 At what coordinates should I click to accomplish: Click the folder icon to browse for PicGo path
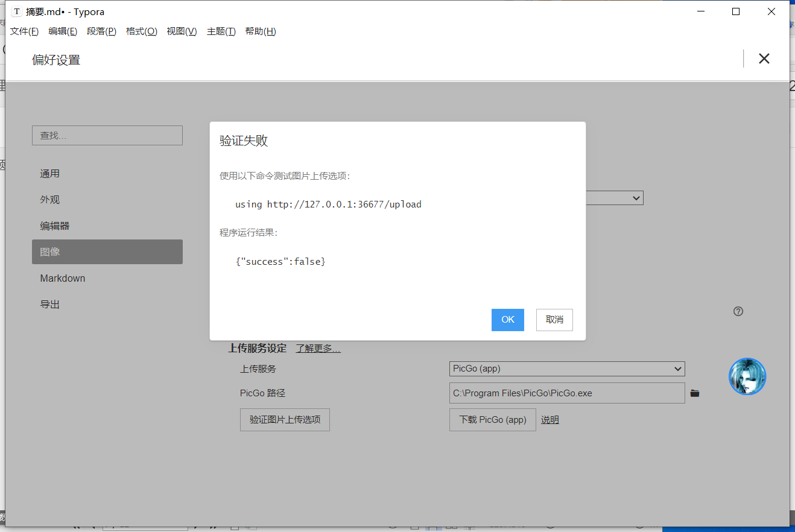click(695, 393)
